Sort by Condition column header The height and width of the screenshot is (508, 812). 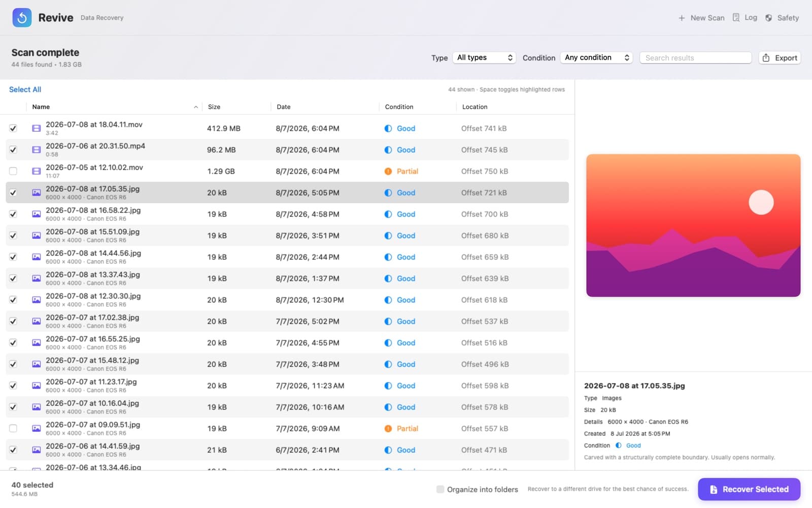(399, 107)
